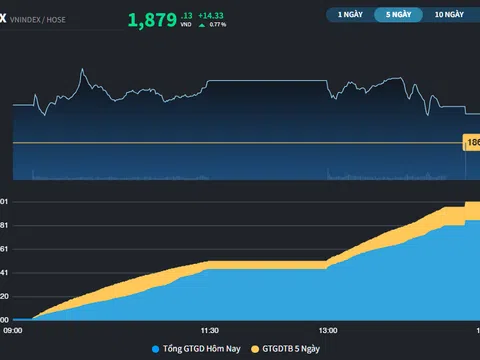Click the index value 1,879
This screenshot has width=480, height=360.
152,20
